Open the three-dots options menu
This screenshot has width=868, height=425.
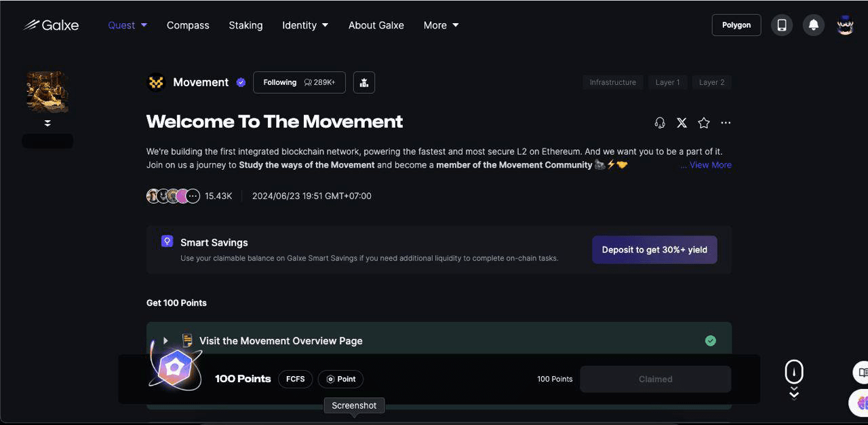[x=726, y=123]
